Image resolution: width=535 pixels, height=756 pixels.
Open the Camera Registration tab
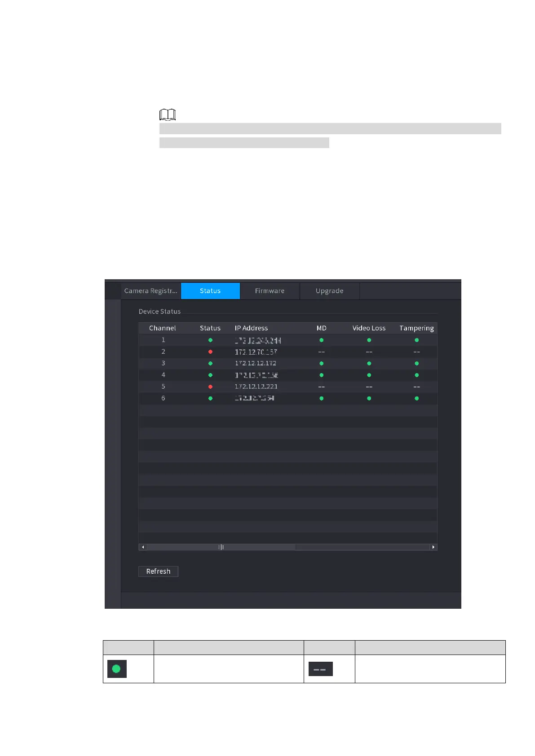151,291
